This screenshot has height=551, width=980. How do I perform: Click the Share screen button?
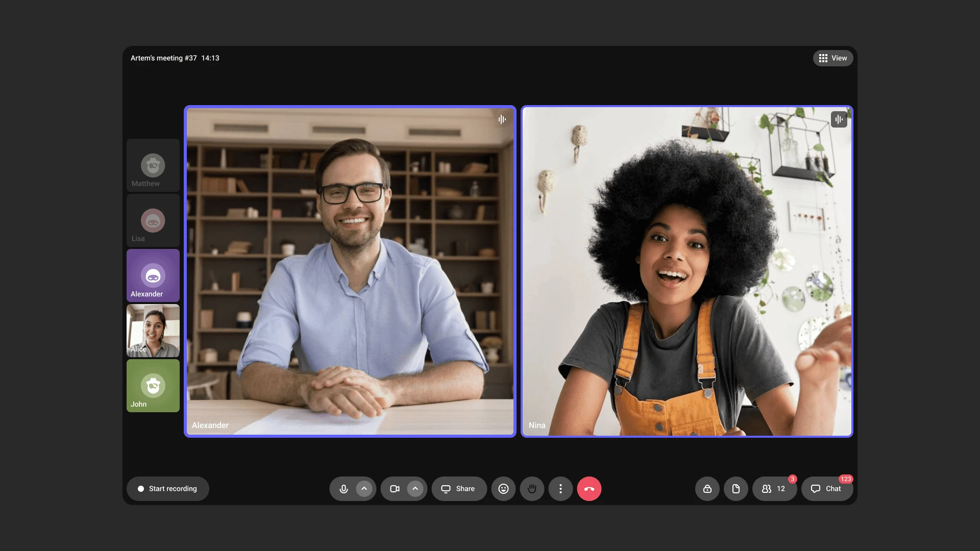coord(458,489)
